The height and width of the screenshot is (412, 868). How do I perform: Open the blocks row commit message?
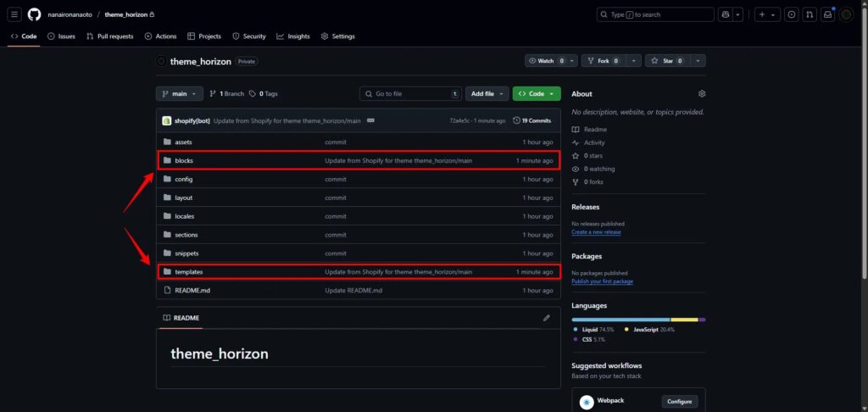pos(398,160)
